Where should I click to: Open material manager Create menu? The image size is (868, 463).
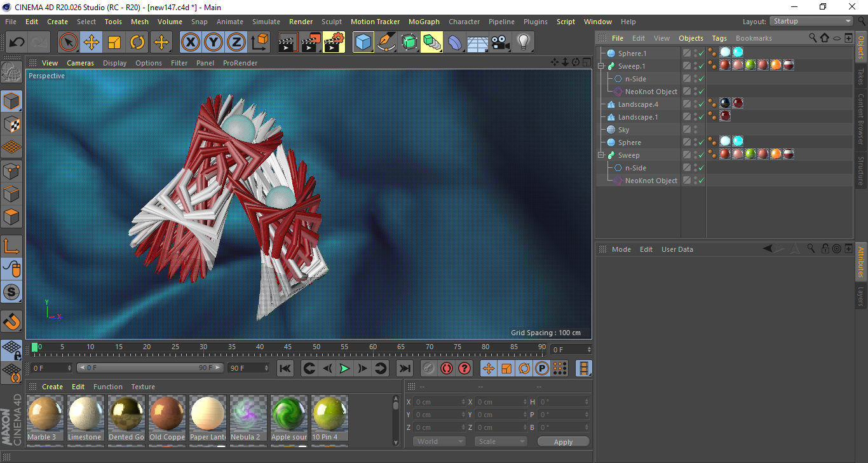(53, 387)
